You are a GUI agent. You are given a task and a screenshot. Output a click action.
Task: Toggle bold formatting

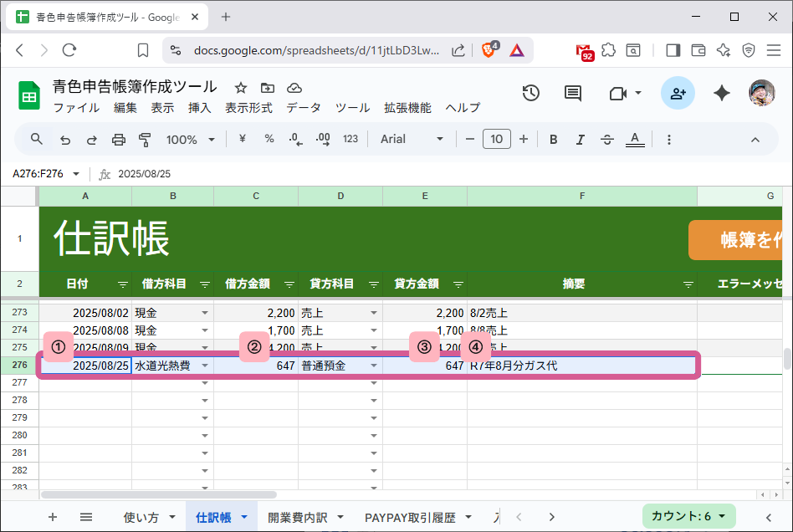point(553,139)
